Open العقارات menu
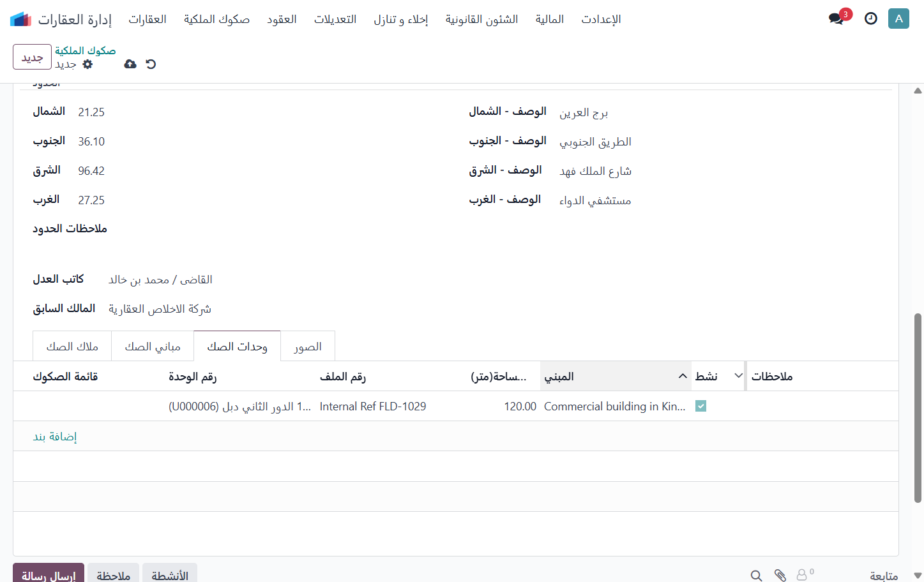 148,19
